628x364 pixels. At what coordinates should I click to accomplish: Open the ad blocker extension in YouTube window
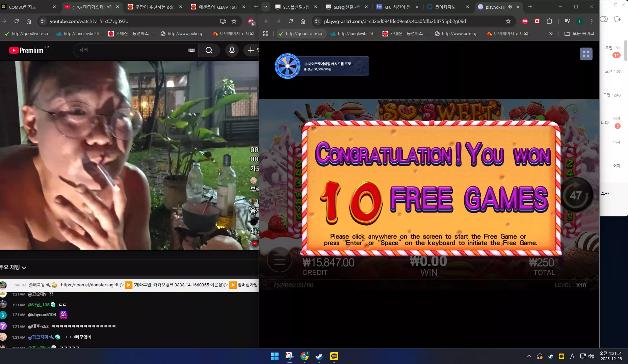(251, 22)
